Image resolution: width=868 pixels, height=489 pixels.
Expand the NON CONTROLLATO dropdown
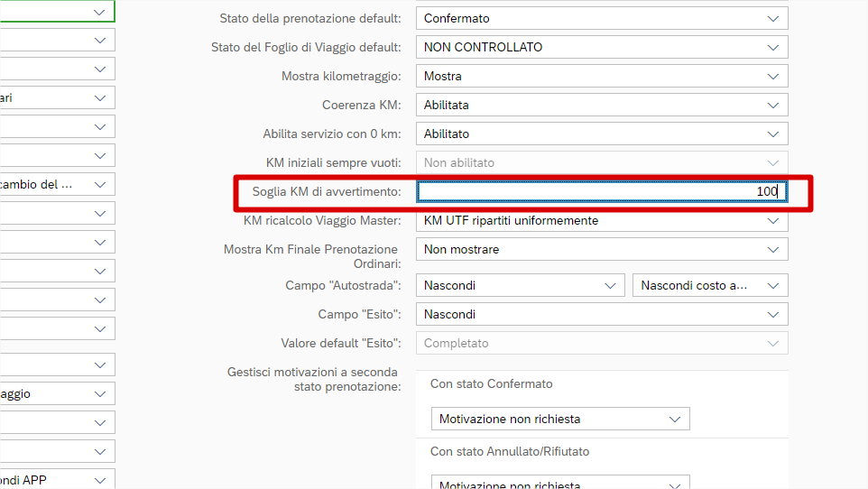pyautogui.click(x=772, y=47)
